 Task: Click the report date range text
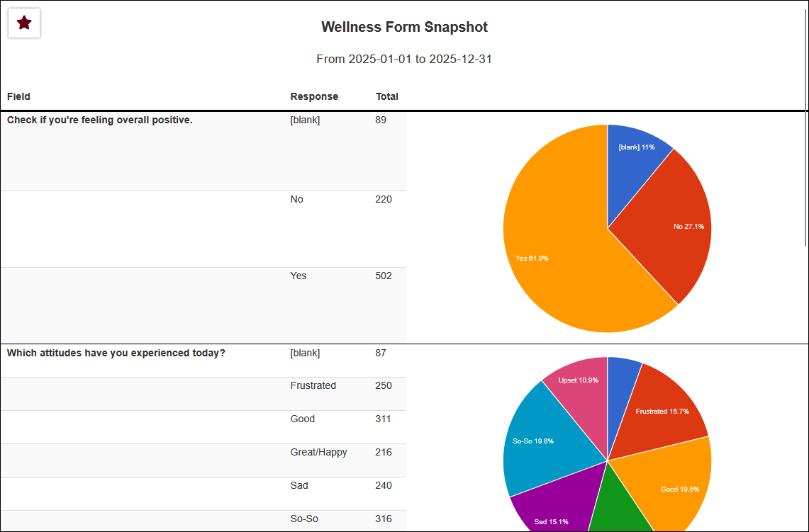[x=404, y=60]
